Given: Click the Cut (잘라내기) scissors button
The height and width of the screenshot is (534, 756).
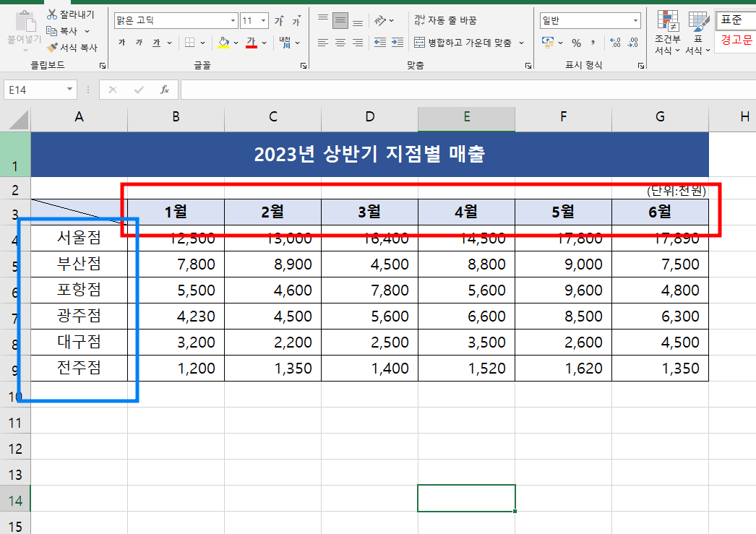Looking at the screenshot, I should pyautogui.click(x=70, y=14).
